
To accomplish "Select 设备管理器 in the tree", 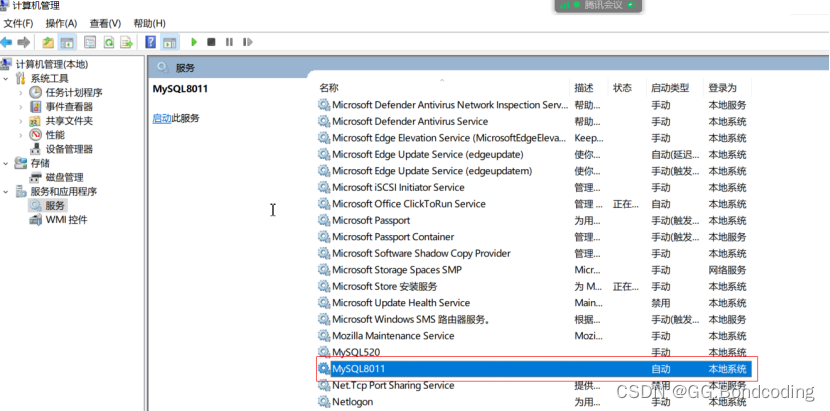I will 69,149.
